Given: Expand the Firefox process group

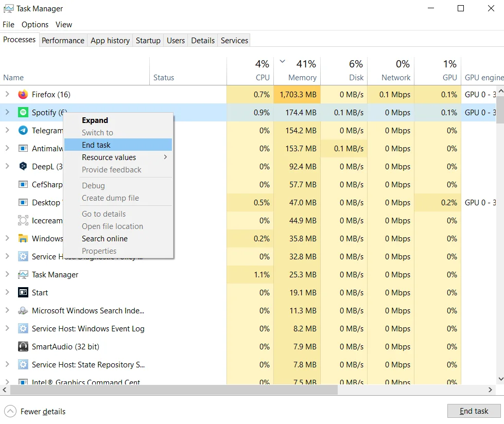Looking at the screenshot, I should [x=7, y=94].
